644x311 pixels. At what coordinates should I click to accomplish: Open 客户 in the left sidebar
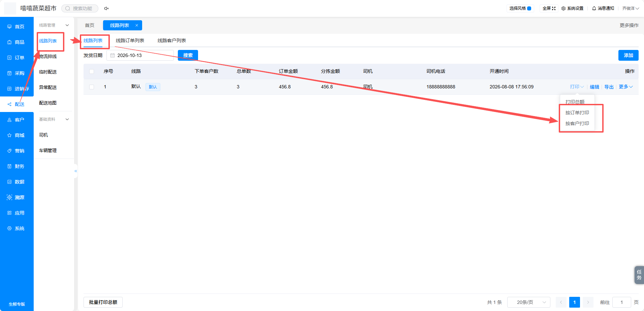click(x=17, y=120)
